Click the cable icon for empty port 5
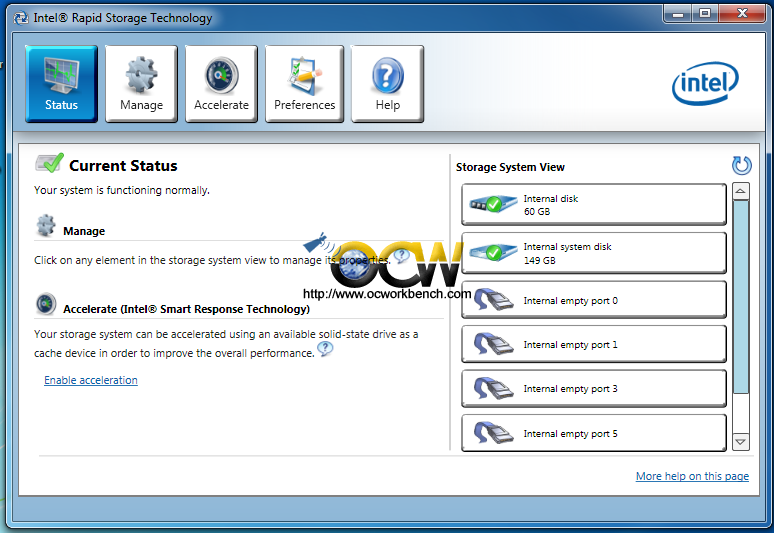Screen dimensions: 774x533 pos(494,433)
